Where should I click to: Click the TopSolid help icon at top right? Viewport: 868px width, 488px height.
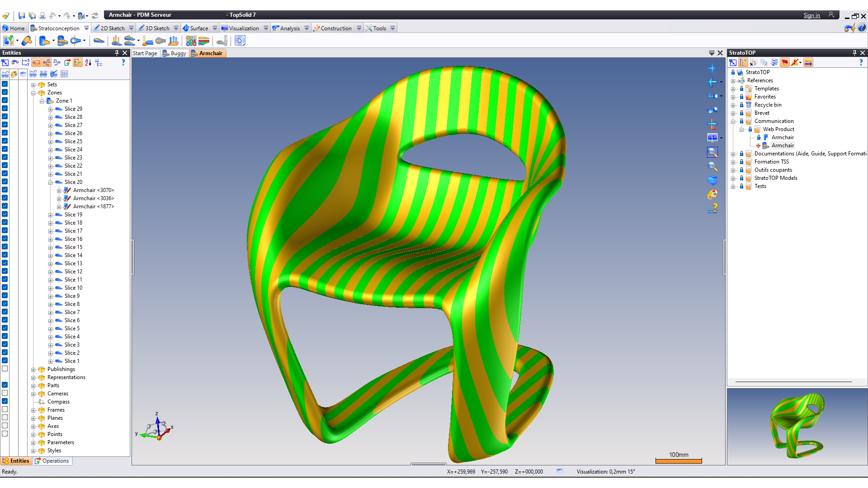862,28
